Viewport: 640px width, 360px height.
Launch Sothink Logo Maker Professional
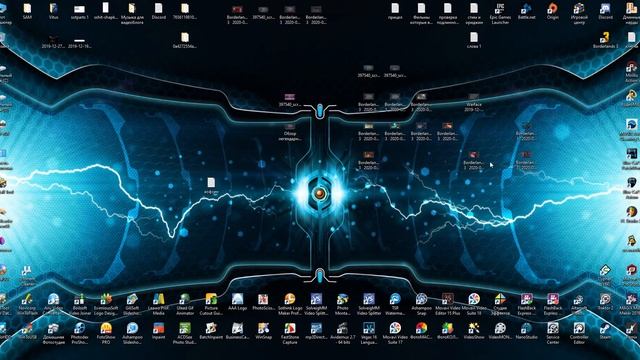coord(290,304)
